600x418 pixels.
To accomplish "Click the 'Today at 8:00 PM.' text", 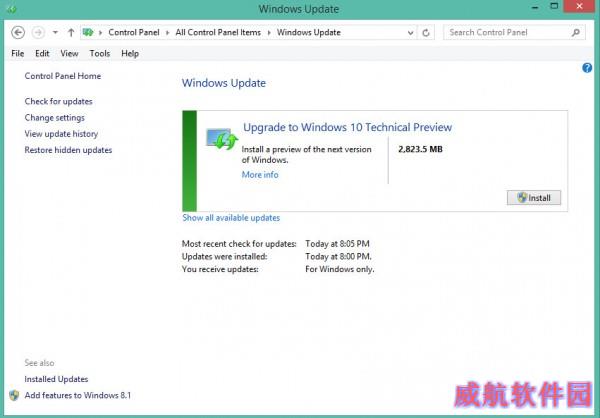I will click(x=338, y=256).
